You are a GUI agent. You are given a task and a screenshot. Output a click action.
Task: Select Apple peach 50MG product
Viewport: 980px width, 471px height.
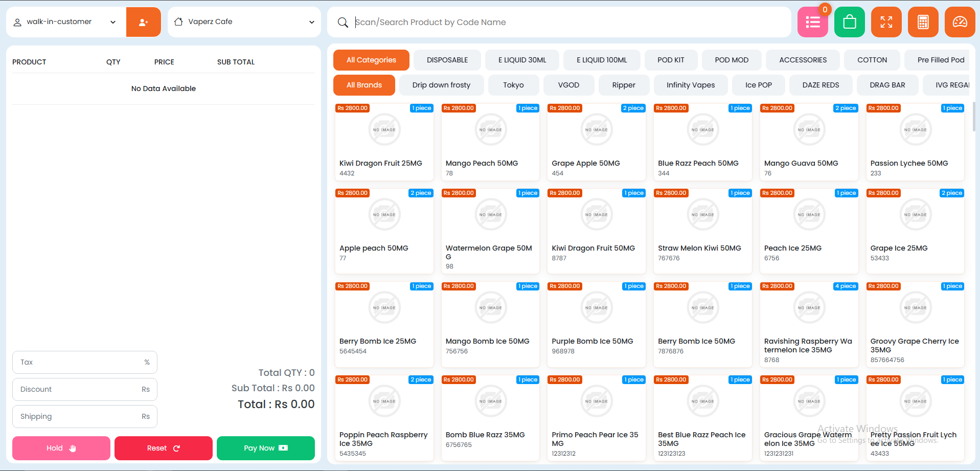coord(384,231)
